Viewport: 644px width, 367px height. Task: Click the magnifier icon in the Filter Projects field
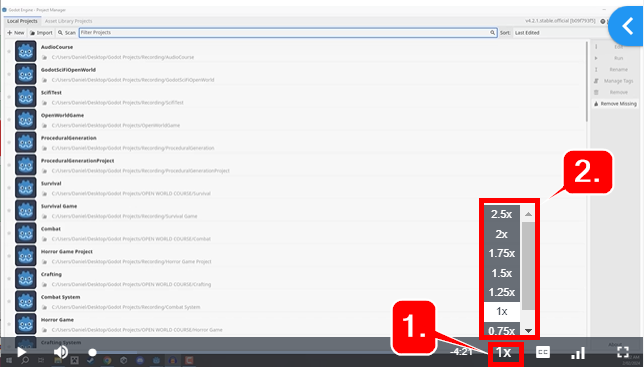point(492,32)
